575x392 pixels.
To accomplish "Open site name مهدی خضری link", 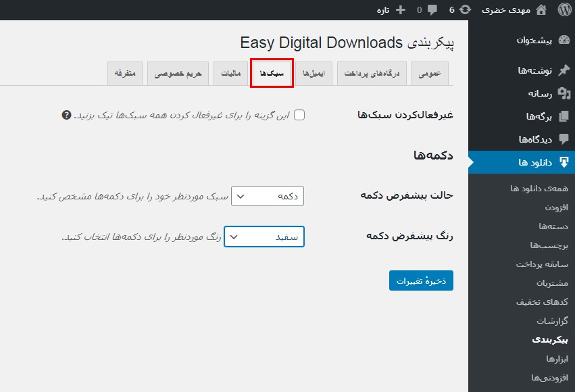I will [506, 10].
